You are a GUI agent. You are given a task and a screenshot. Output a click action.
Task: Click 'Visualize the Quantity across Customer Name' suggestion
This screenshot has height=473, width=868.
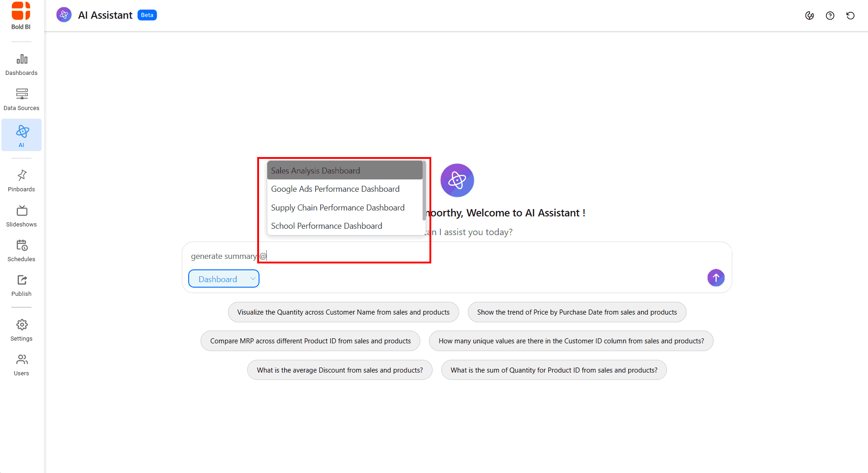point(344,312)
